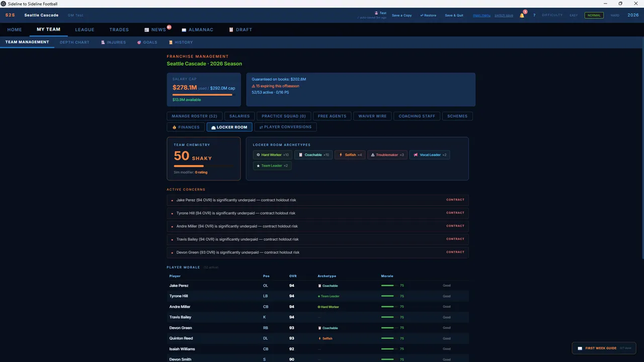Click the expiring contracts warning icon
The image size is (644, 362).
pyautogui.click(x=254, y=86)
